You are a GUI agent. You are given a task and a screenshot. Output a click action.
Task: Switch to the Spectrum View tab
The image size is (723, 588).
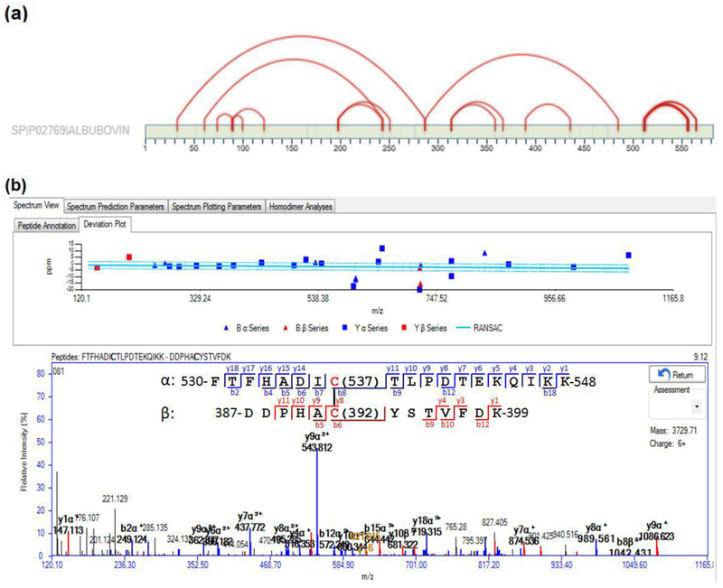[36, 206]
